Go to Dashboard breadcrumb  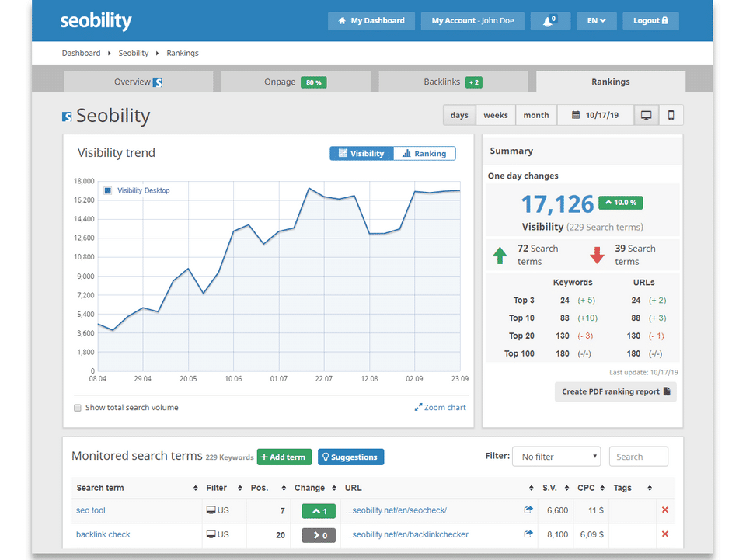(82, 53)
